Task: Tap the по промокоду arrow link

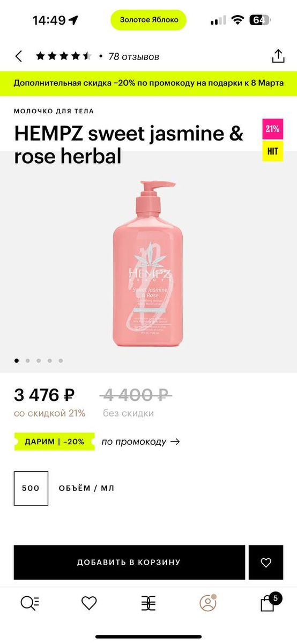Action: pos(140,442)
